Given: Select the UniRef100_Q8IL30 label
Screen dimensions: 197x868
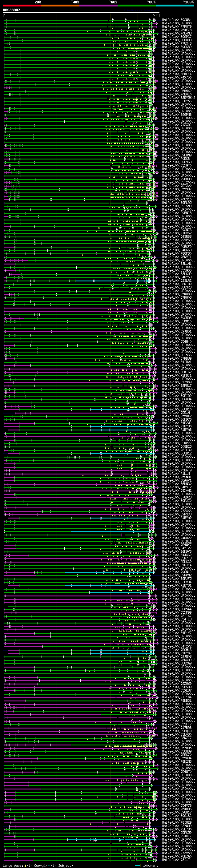Looking at the screenshot, I should pyautogui.click(x=177, y=450).
